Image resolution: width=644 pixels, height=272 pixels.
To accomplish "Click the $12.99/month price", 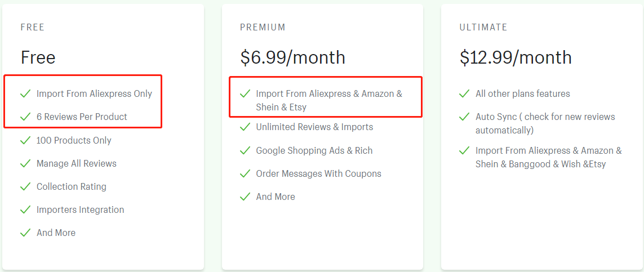I will click(516, 57).
